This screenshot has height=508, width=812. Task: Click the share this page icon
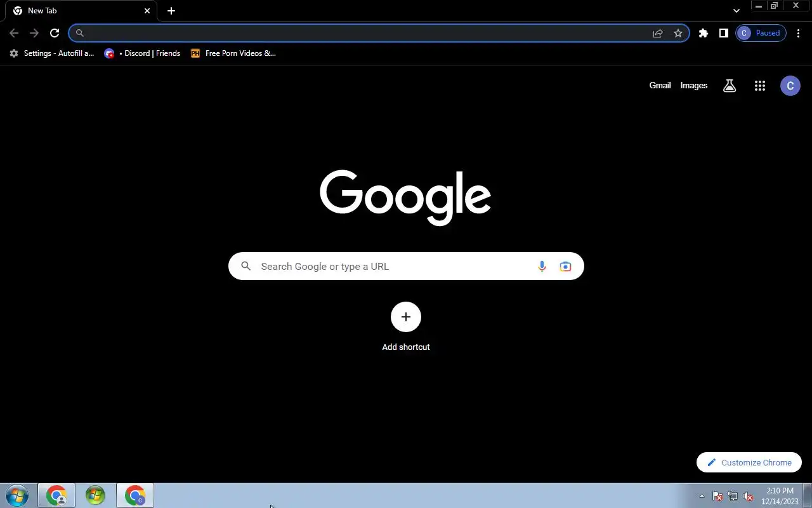point(658,33)
